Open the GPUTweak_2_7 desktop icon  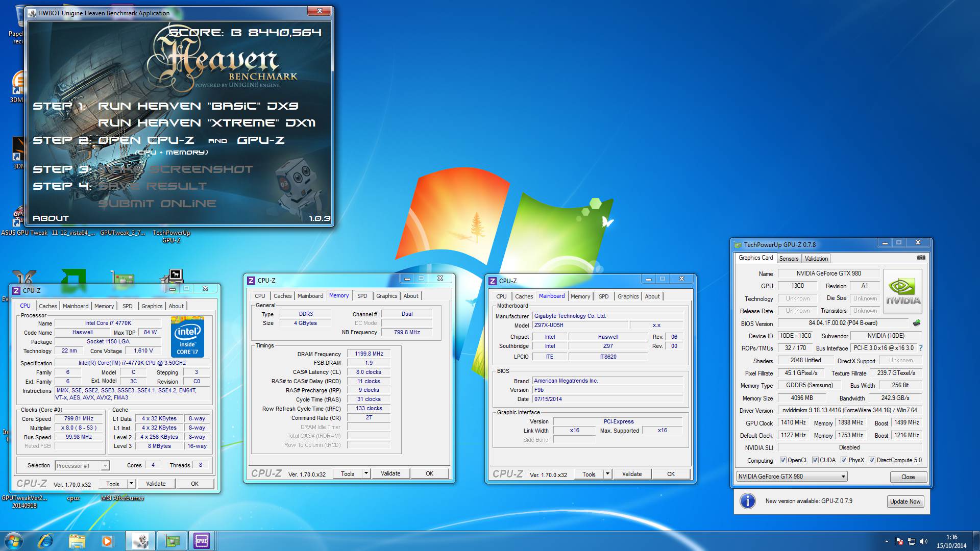pos(121,233)
